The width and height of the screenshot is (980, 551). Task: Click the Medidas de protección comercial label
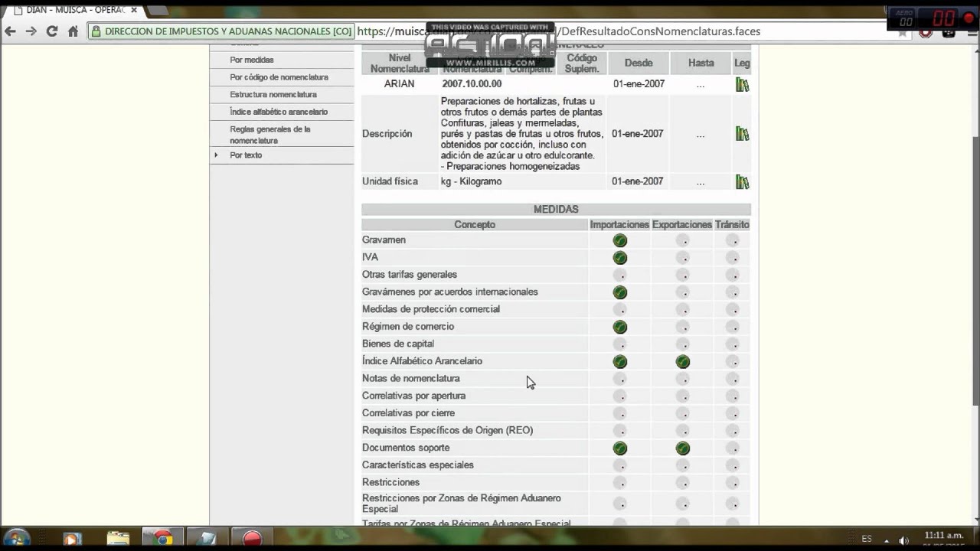click(431, 309)
